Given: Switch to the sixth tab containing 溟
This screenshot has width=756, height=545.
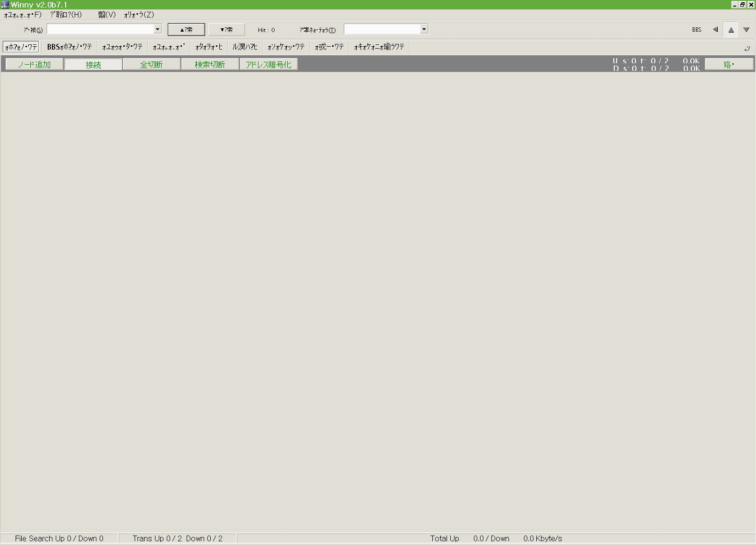Looking at the screenshot, I should tap(245, 47).
